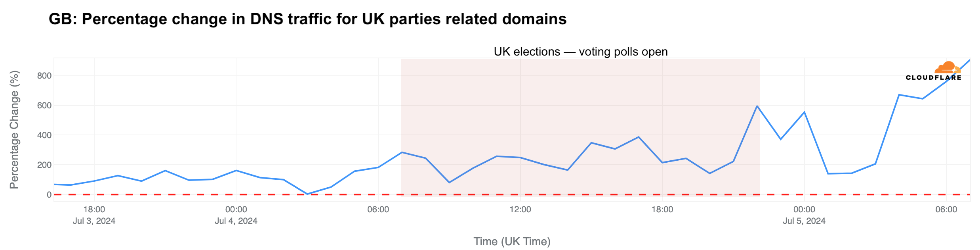Click the 800 y-axis tick label

(x=44, y=76)
